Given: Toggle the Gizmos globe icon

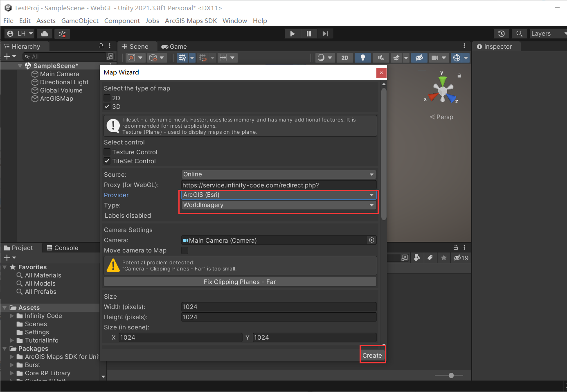Looking at the screenshot, I should pyautogui.click(x=457, y=58).
